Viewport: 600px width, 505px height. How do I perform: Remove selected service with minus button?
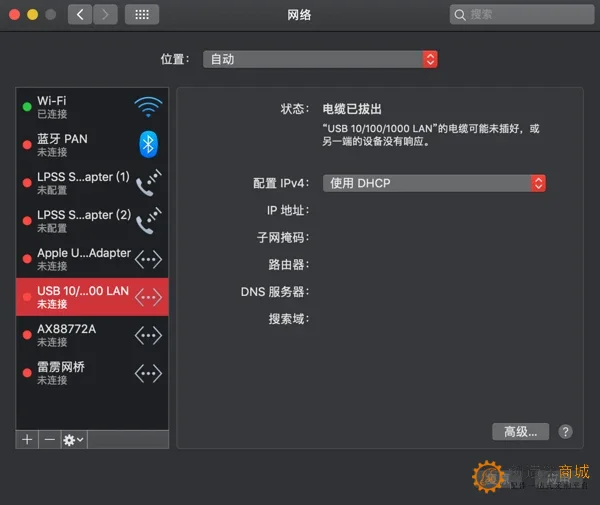50,440
